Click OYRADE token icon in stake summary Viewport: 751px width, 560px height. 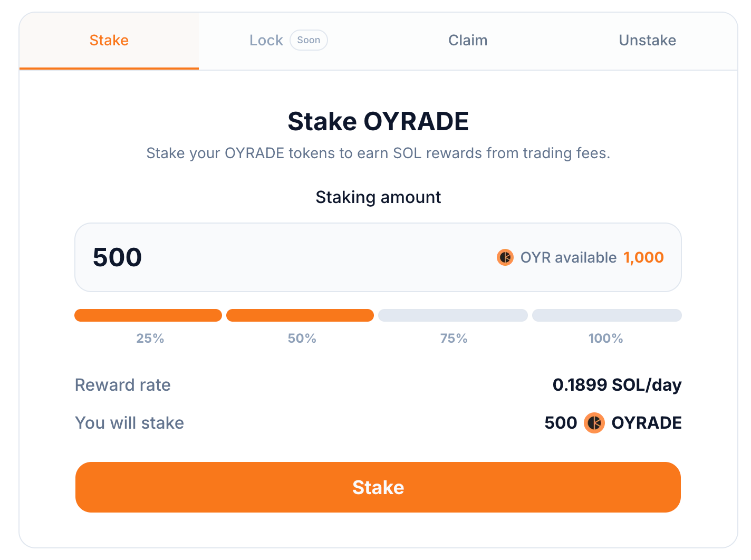pos(594,423)
